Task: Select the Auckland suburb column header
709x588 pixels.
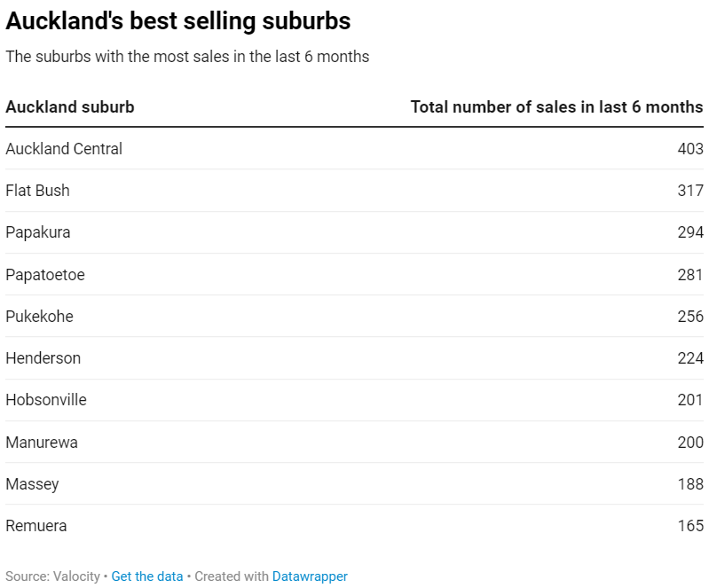Action: pyautogui.click(x=70, y=107)
